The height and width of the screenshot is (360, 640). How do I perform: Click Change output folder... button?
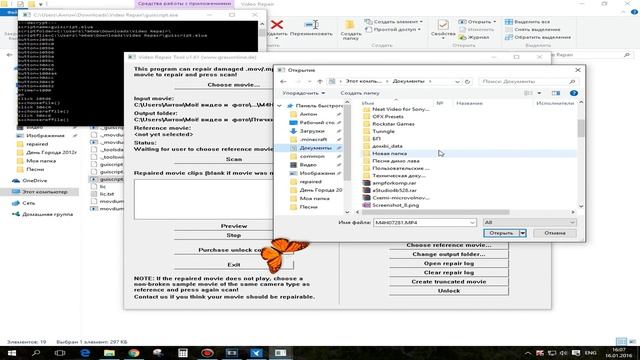449,254
